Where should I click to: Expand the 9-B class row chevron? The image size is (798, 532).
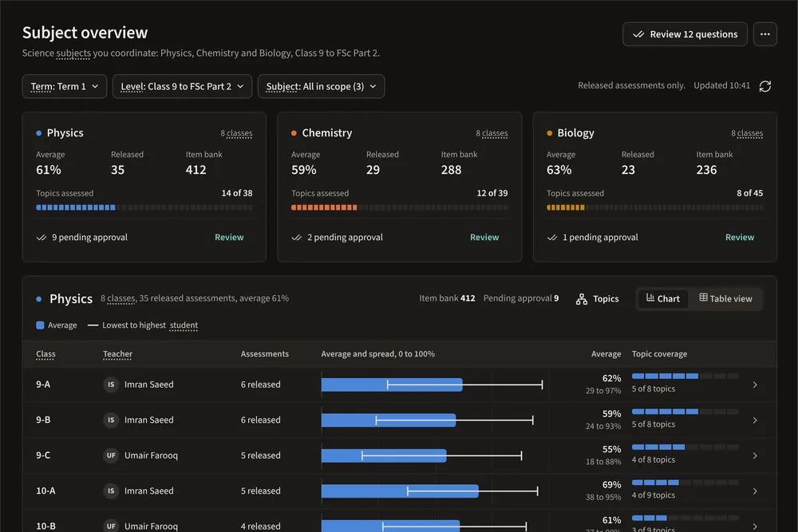755,420
